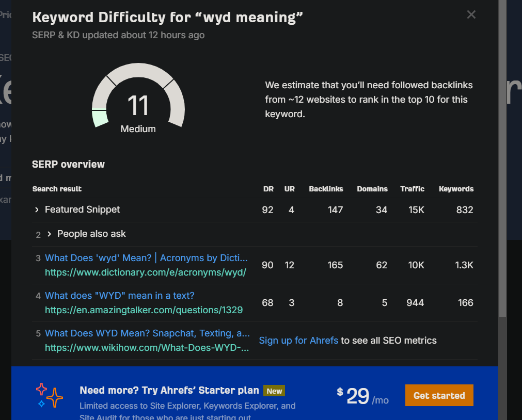522x420 pixels.
Task: Click the DR column header
Action: (x=268, y=189)
